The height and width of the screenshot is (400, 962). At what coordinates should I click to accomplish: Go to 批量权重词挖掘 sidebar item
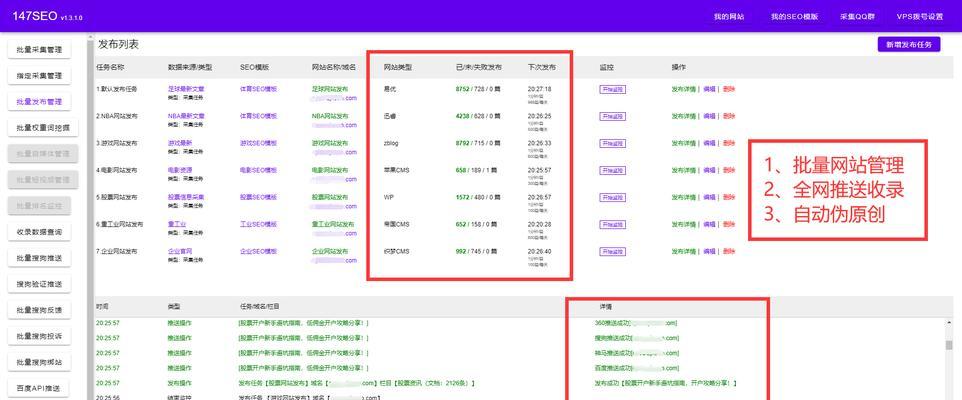point(39,128)
